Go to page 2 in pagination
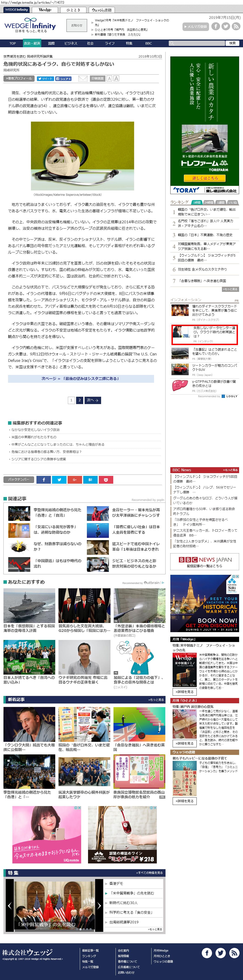This screenshot has width=243, height=980. (80, 400)
